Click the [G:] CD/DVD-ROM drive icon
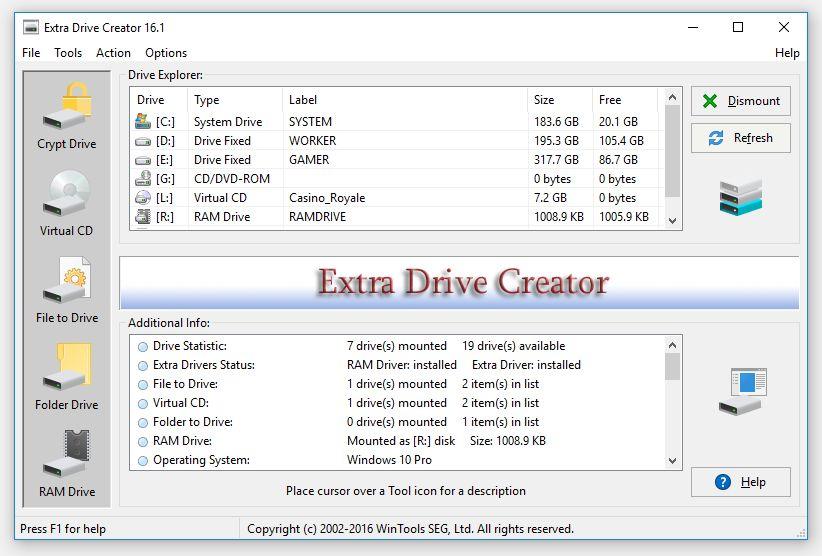 click(x=143, y=179)
